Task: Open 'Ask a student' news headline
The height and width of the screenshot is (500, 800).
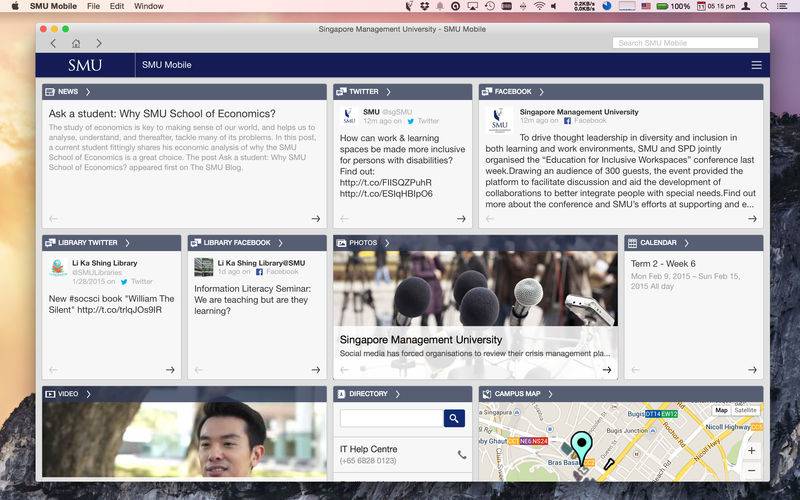Action: click(x=162, y=114)
